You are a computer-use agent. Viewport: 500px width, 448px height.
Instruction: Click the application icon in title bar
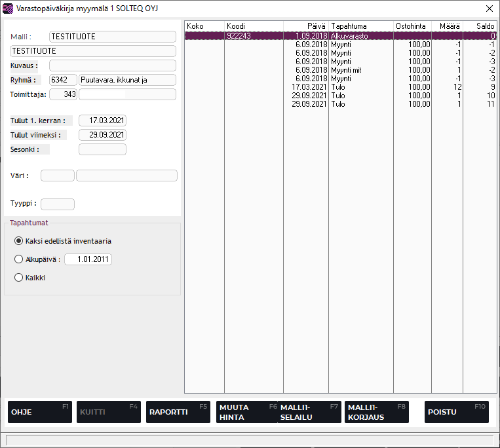coord(9,9)
